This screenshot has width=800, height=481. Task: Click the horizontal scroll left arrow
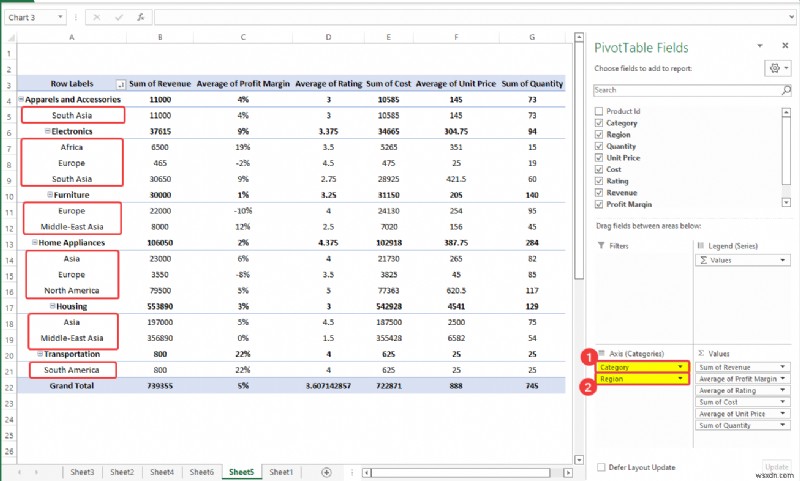pos(366,473)
